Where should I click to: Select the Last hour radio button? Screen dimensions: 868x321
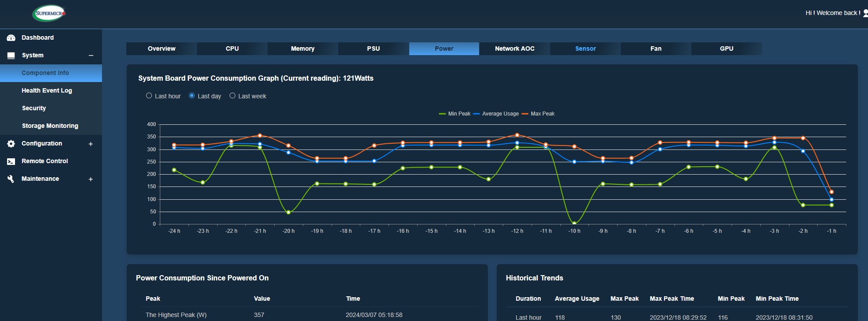click(149, 96)
